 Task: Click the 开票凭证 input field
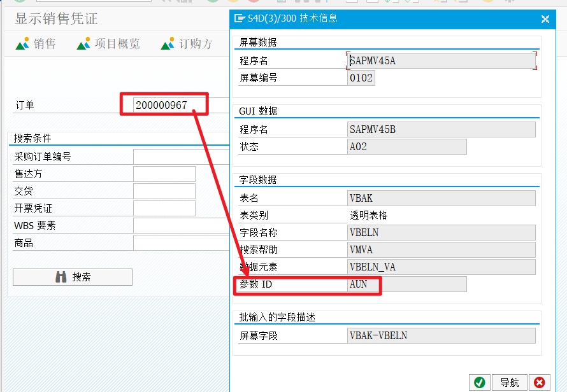[164, 209]
